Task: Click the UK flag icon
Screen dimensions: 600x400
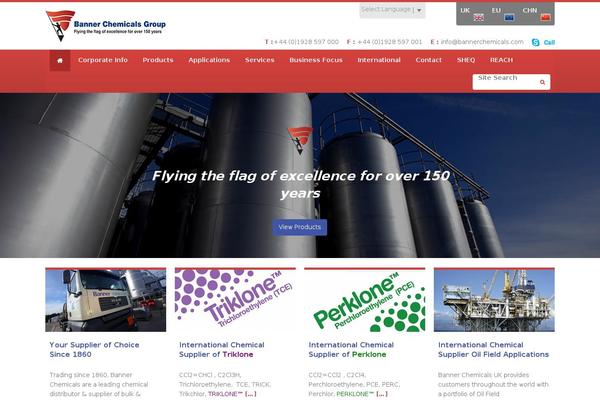Action: point(478,17)
